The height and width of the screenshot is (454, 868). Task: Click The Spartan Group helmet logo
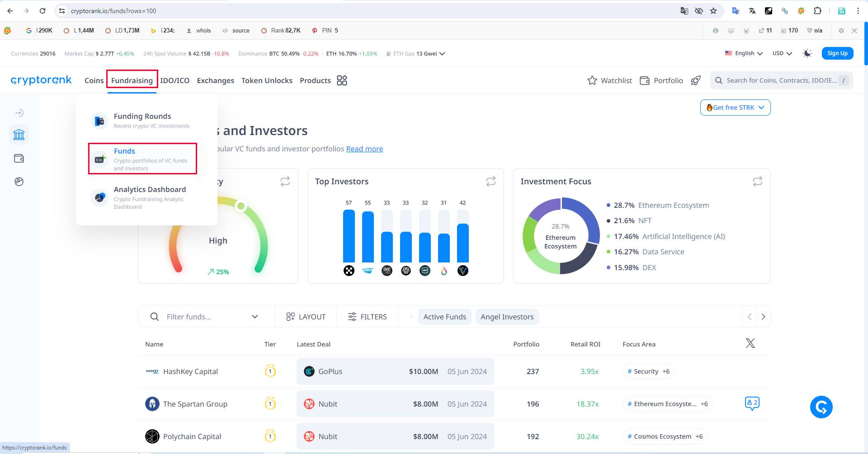pos(152,404)
